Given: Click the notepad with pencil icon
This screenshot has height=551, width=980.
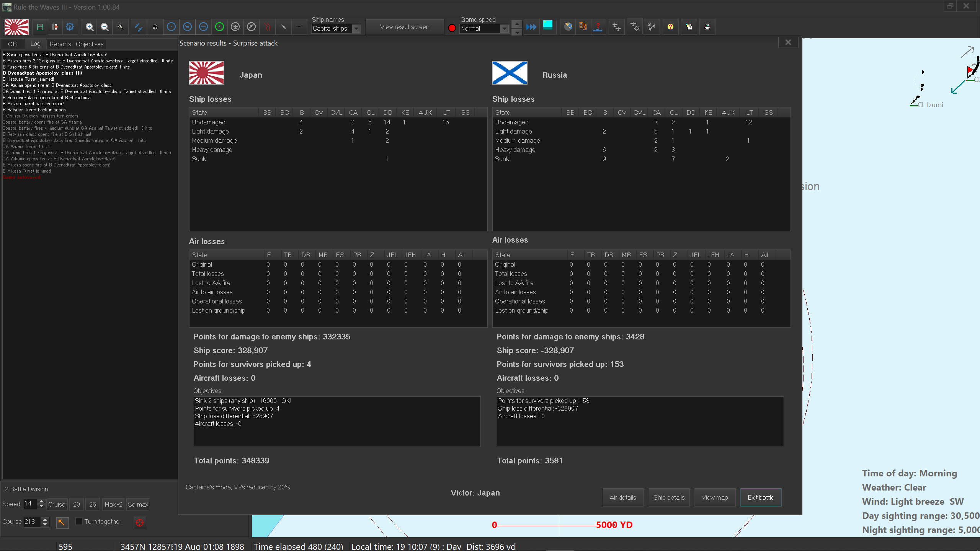Looking at the screenshot, I should tap(689, 27).
